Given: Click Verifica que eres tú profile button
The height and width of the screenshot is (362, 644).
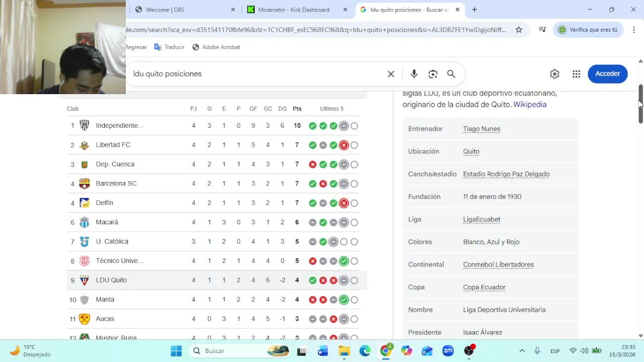Looking at the screenshot, I should [x=588, y=30].
